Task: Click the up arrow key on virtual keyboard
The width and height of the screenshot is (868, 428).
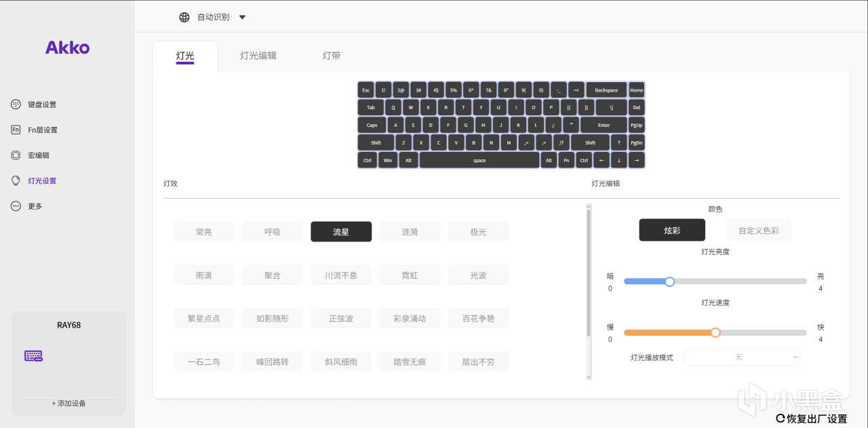Action: click(618, 142)
